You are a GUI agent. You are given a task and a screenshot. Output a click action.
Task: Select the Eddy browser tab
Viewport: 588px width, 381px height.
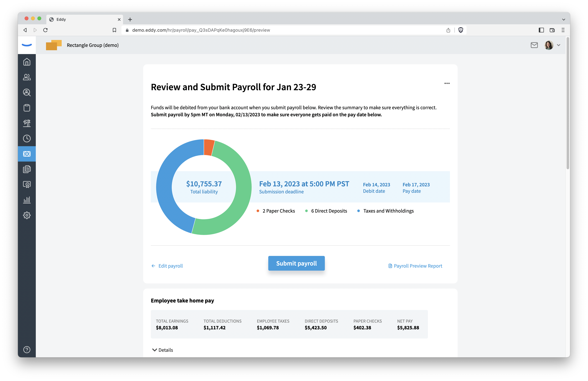[x=85, y=19]
